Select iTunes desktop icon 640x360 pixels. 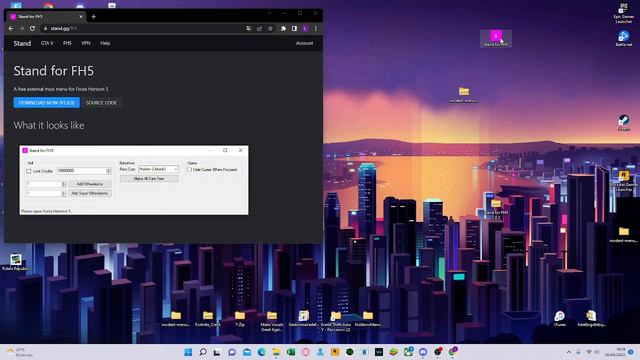click(560, 319)
